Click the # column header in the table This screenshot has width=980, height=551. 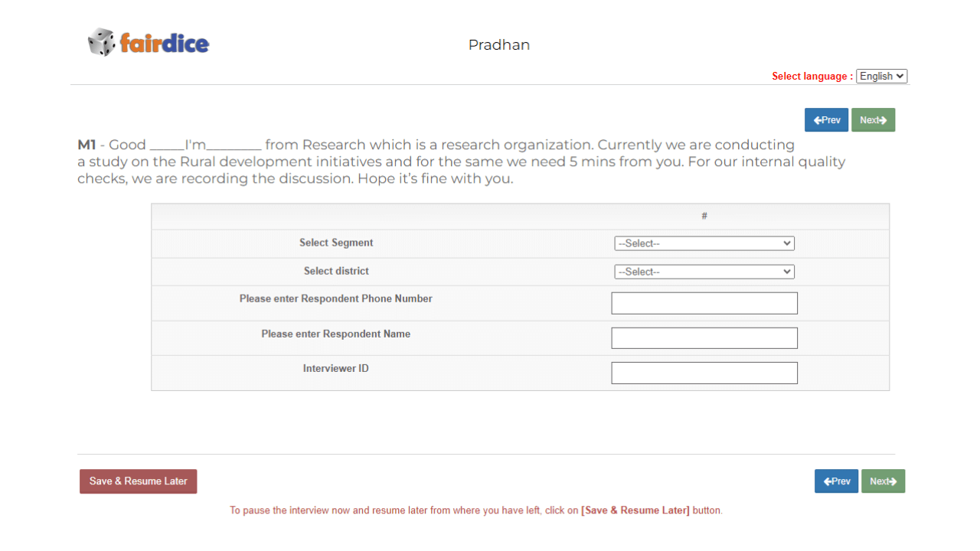point(704,217)
